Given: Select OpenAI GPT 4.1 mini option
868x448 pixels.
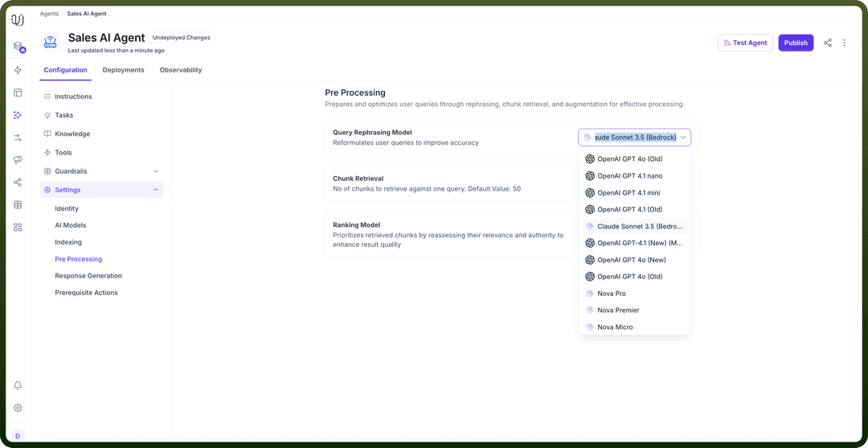Looking at the screenshot, I should tap(634, 193).
